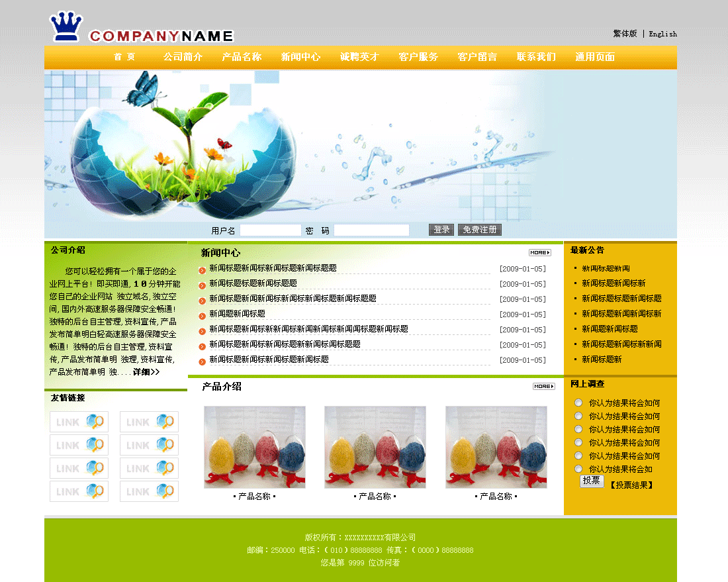Submit the survey with 投票 button
Screen dimensions: 728x582
pos(592,481)
